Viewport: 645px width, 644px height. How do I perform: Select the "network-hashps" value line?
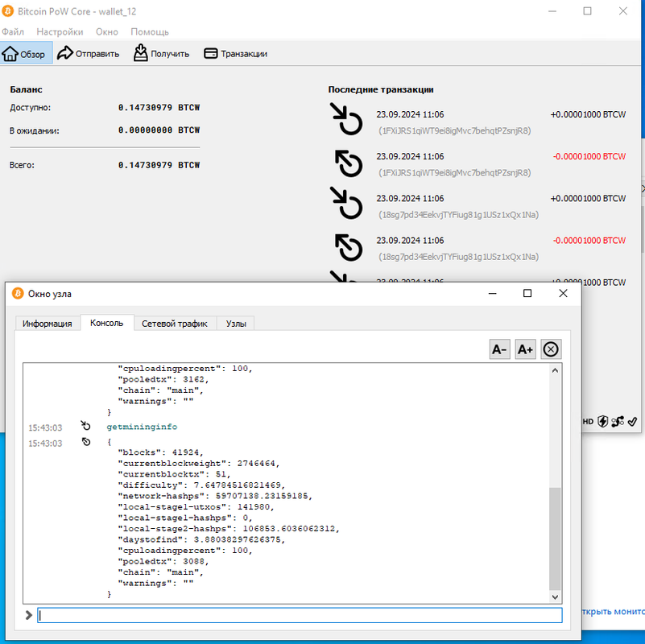pyautogui.click(x=215, y=496)
